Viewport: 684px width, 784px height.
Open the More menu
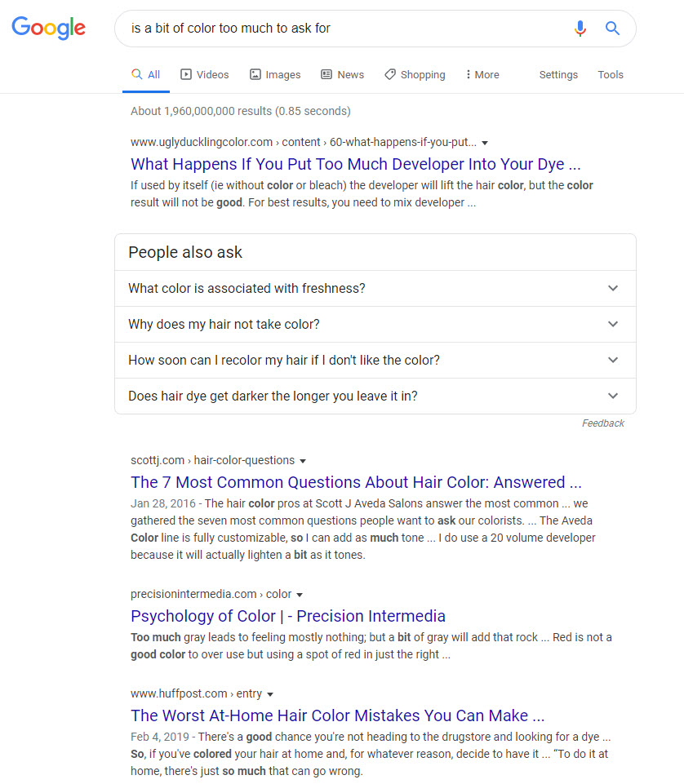[482, 74]
